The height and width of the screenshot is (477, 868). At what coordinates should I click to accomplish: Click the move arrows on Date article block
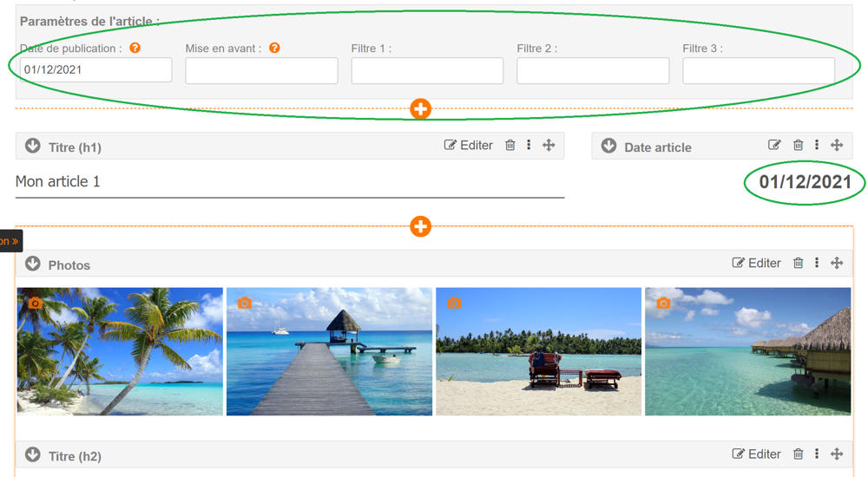837,146
